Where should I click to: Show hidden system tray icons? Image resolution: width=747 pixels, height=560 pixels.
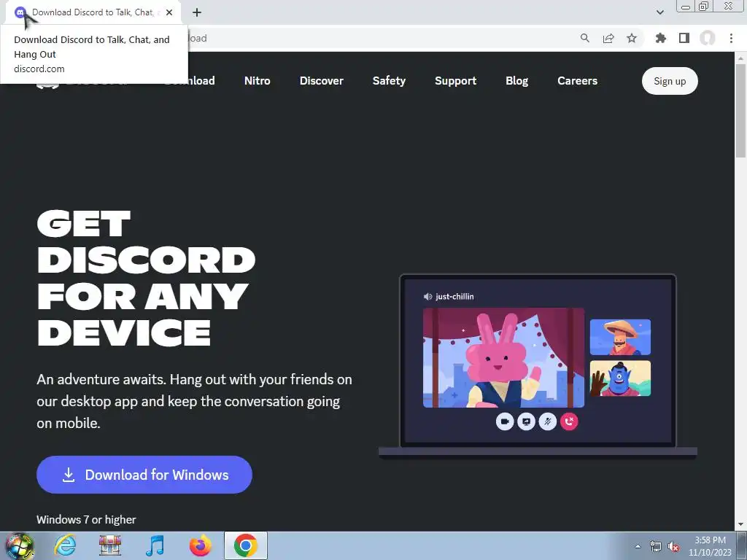[638, 546]
